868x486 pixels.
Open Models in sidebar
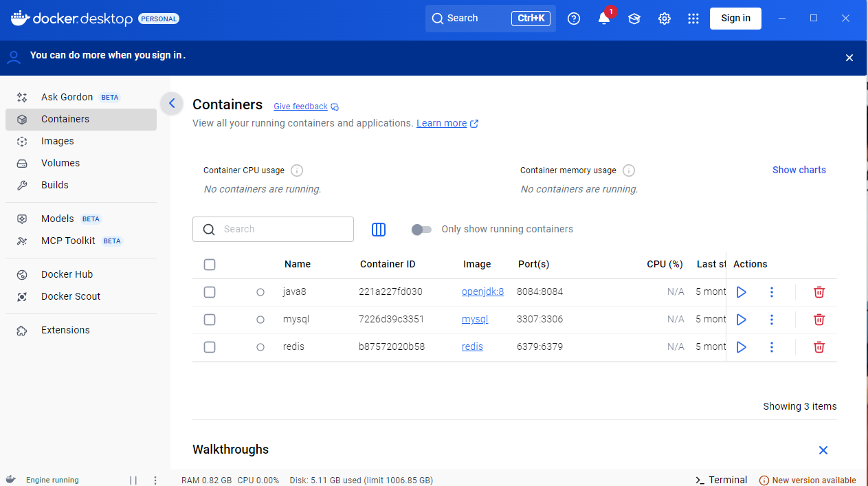[81, 219]
